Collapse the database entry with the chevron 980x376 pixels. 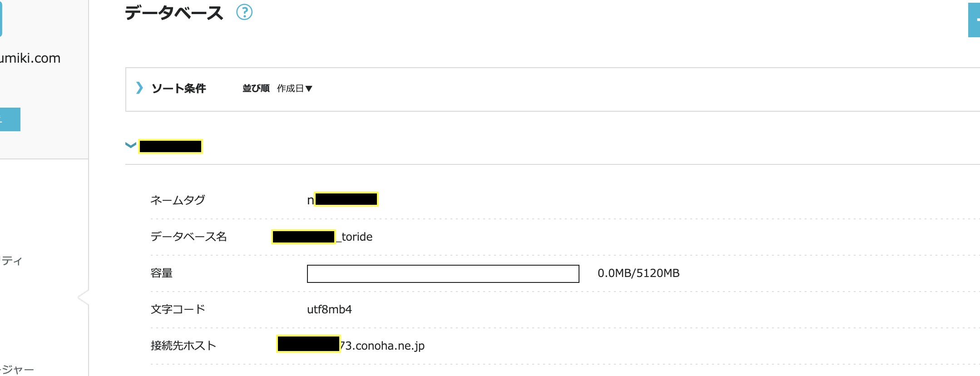130,145
